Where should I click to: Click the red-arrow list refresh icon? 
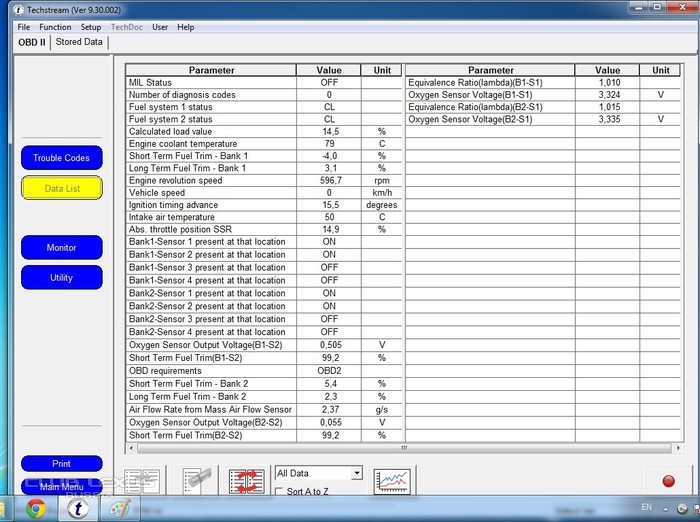245,481
